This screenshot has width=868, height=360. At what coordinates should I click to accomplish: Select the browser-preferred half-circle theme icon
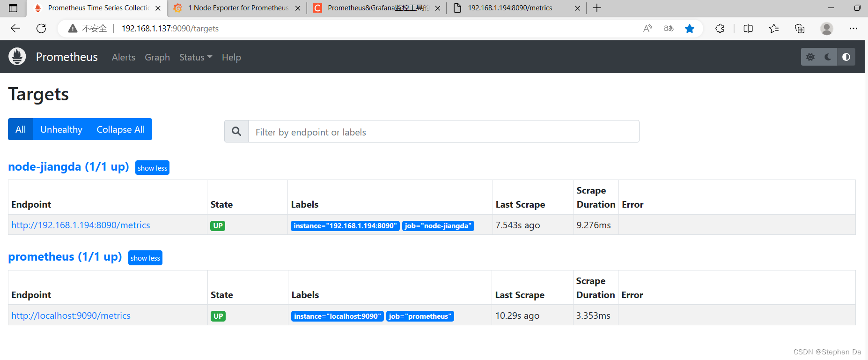click(846, 57)
